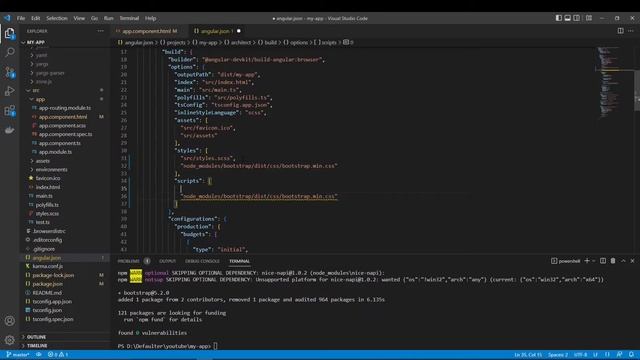Click the scripts breadcrumb segment
The height and width of the screenshot is (360, 640).
(325, 42)
